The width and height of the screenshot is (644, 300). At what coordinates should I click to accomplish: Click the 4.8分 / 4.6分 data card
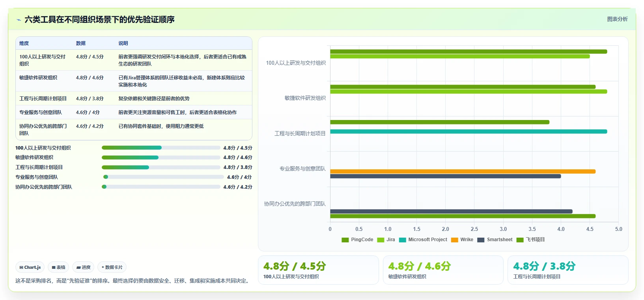[443, 270]
